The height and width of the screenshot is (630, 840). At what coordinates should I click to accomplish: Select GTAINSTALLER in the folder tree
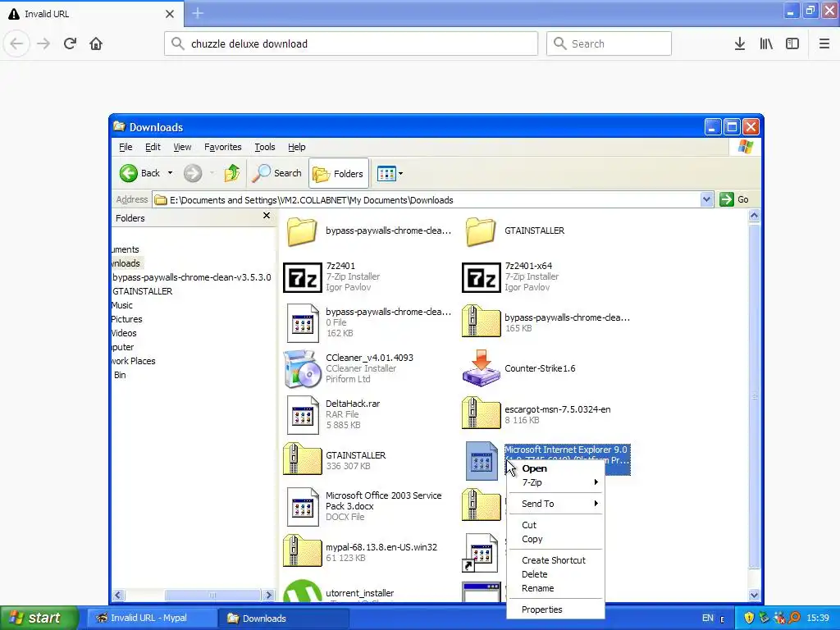point(143,291)
